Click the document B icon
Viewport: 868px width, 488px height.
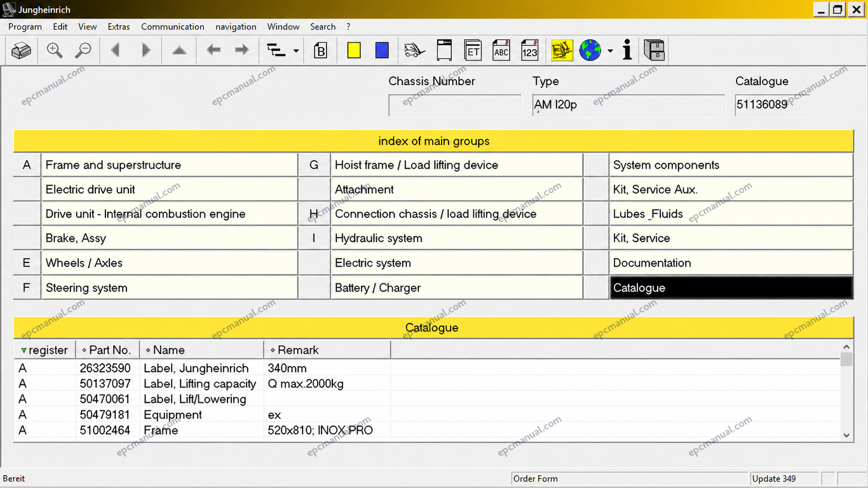321,50
